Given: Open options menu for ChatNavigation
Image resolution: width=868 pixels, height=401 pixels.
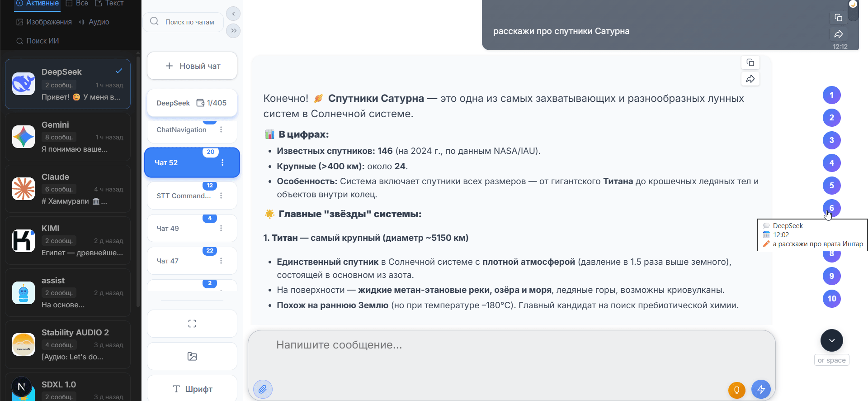Looking at the screenshot, I should [221, 130].
